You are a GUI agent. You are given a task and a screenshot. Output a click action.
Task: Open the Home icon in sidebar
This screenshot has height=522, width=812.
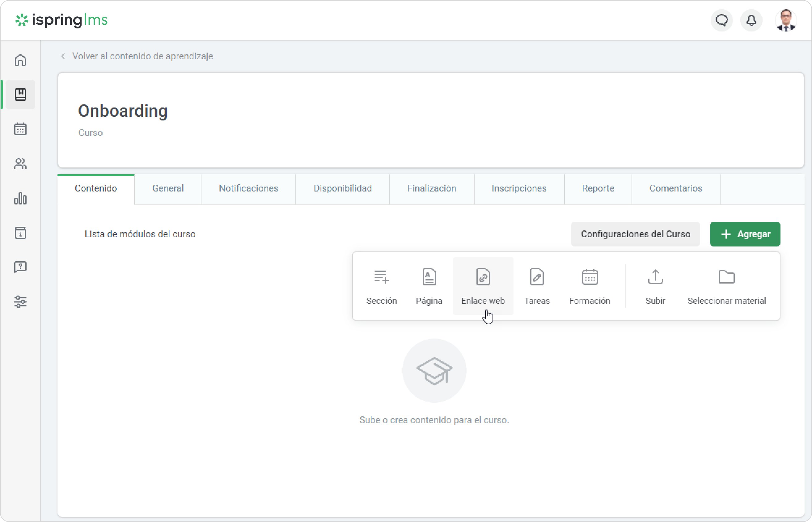[x=20, y=60]
